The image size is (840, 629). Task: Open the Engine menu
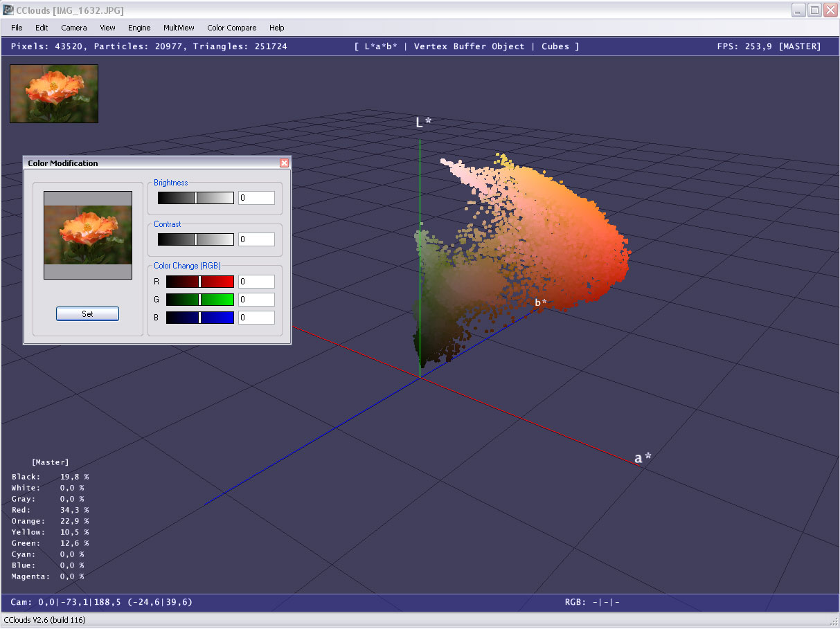pos(139,28)
